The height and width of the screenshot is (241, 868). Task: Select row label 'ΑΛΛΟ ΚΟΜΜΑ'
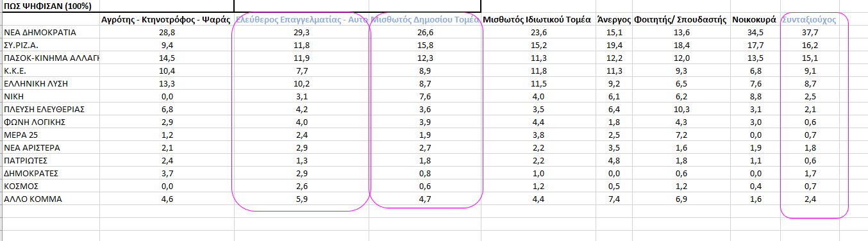(33, 199)
